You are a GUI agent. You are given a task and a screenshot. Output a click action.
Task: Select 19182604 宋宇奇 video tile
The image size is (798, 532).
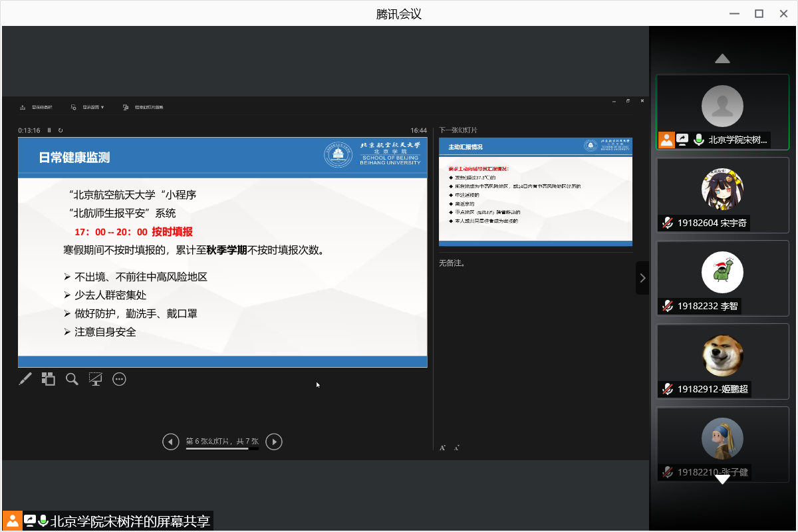(723, 195)
